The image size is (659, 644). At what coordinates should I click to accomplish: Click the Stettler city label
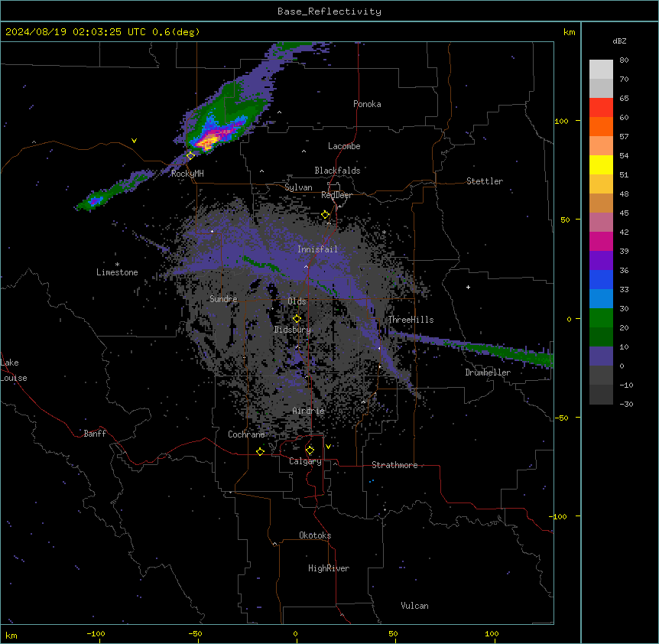click(485, 181)
